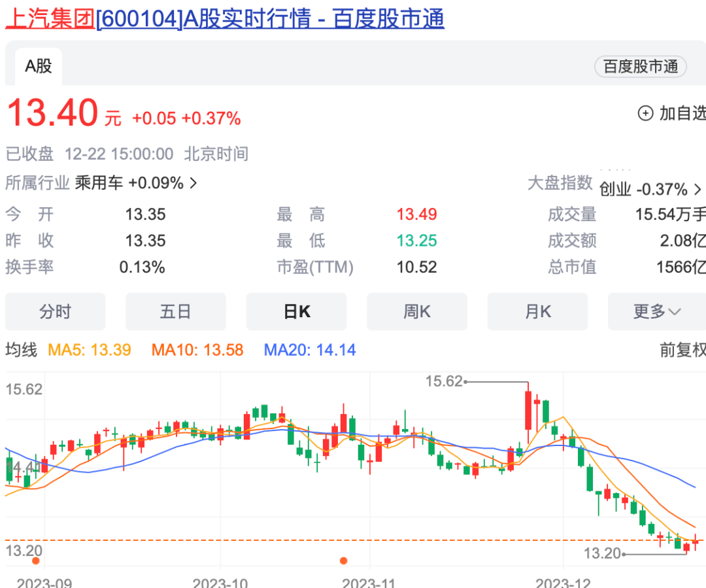Open the 更多 dropdown

coord(657,311)
